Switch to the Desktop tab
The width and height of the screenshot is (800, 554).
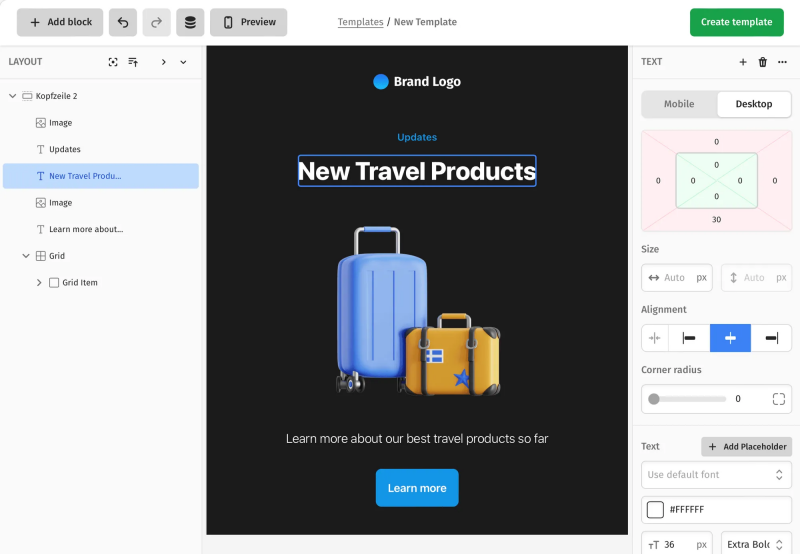(x=753, y=104)
